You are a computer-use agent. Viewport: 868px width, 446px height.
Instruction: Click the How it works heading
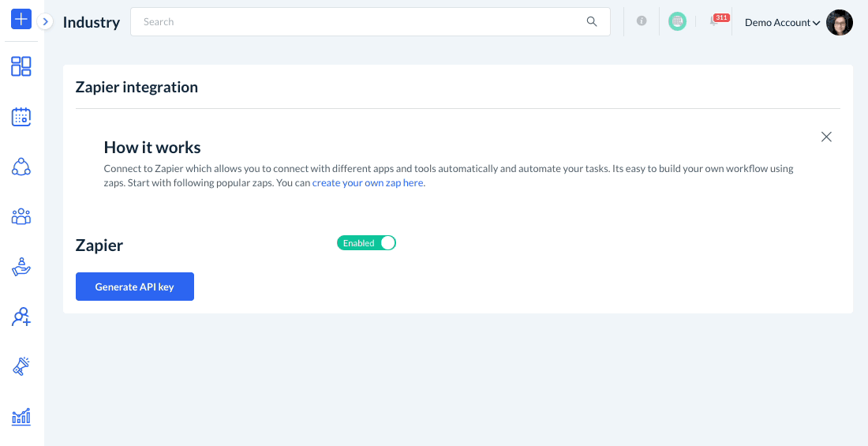[152, 148]
